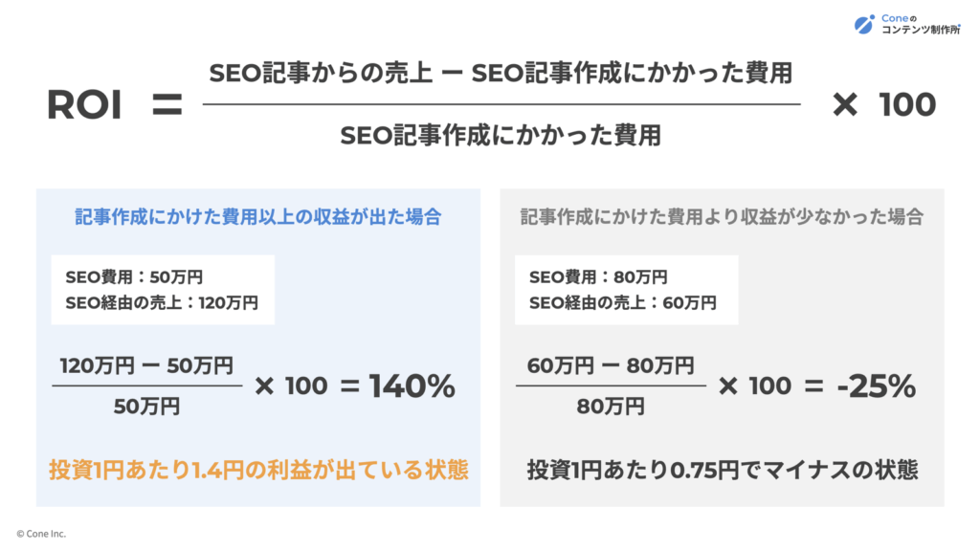The height and width of the screenshot is (551, 980).
Task: Click the 60万円 ー 80万円 numerator
Action: [611, 365]
